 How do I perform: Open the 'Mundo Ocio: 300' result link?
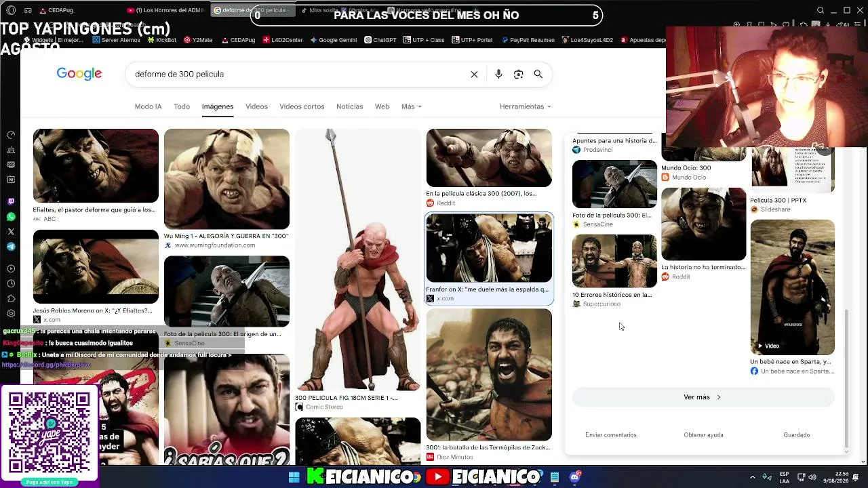pyautogui.click(x=686, y=168)
